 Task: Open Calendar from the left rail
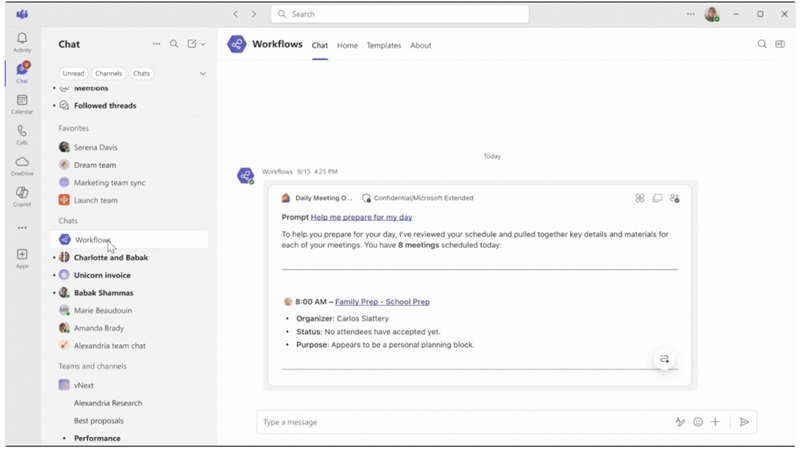tap(22, 104)
